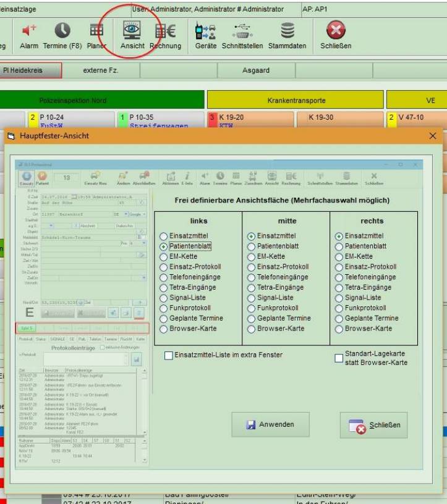This screenshot has height=504, width=447.
Task: Open the Geräte devices icon
Action: point(205,30)
